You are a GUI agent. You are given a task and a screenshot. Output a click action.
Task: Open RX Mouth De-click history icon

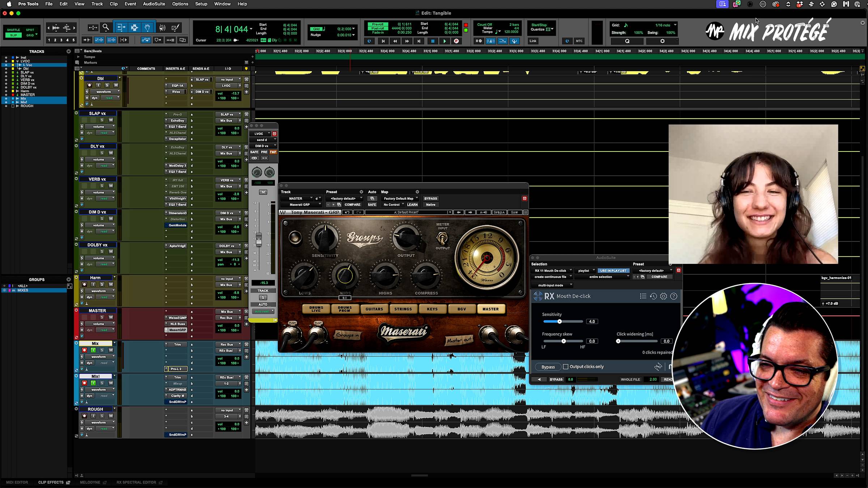[653, 296]
